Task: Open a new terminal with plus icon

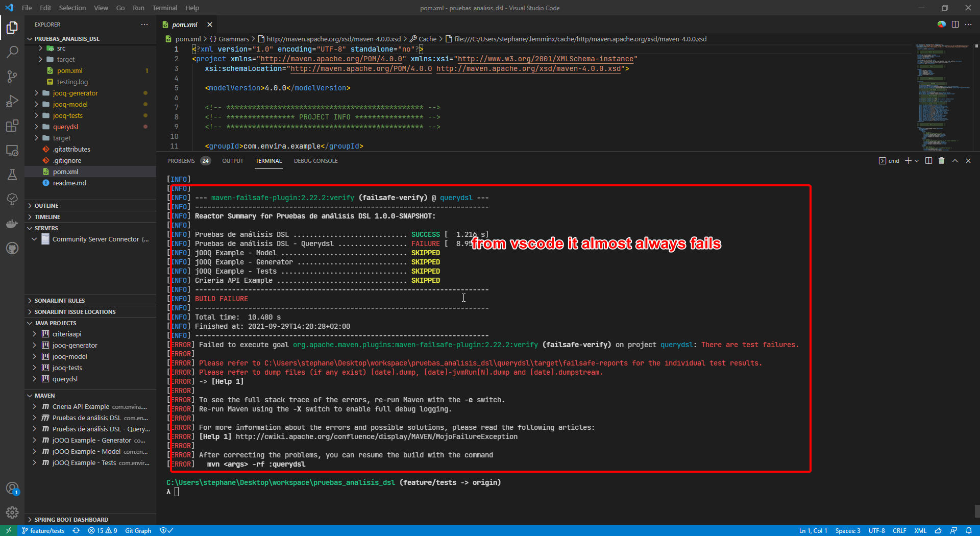Action: [908, 160]
